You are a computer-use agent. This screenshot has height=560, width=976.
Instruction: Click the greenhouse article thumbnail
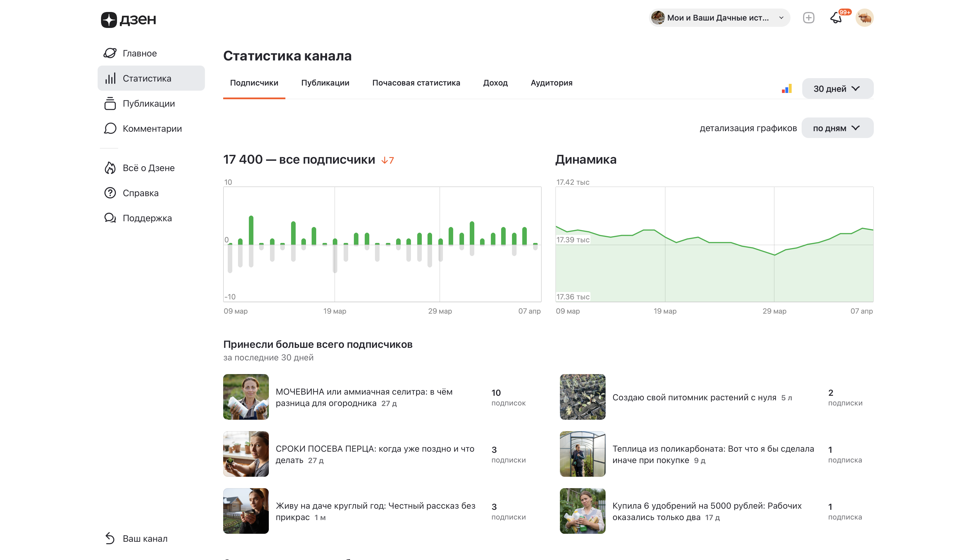(x=582, y=454)
